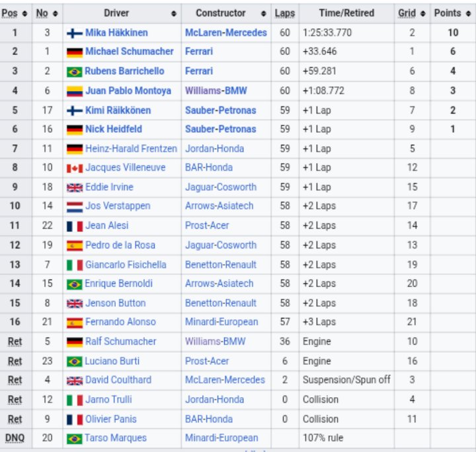Image resolution: width=476 pixels, height=452 pixels.
Task: Open Williams-BMW link in Montoya row
Action: (216, 91)
